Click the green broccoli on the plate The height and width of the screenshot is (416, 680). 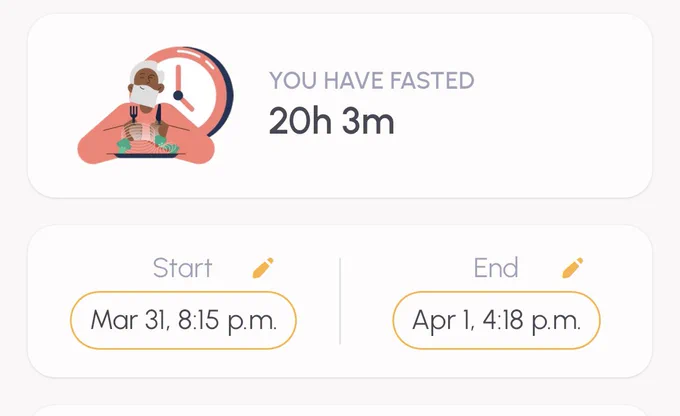[124, 145]
